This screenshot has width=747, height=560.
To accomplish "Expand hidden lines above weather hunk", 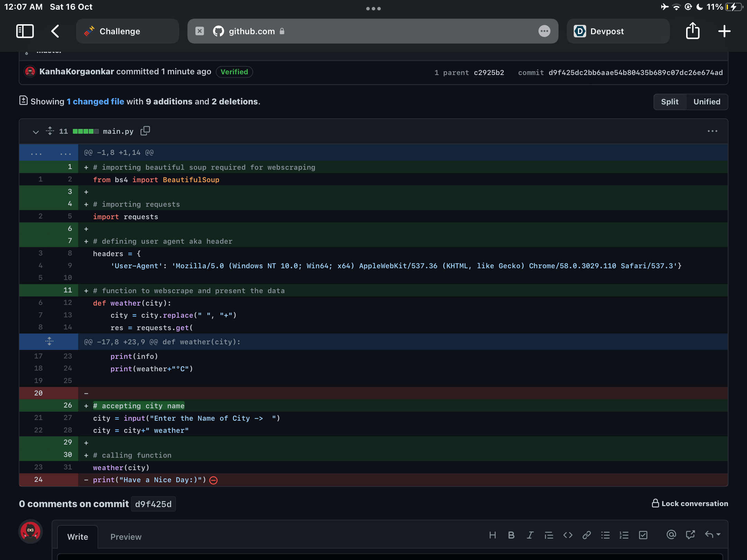I will pyautogui.click(x=49, y=342).
